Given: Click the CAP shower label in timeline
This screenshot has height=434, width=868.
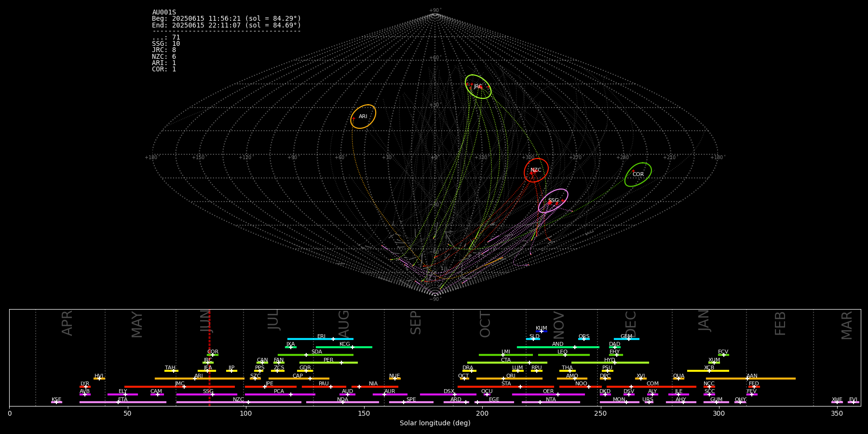Looking at the screenshot, I should [x=298, y=376].
